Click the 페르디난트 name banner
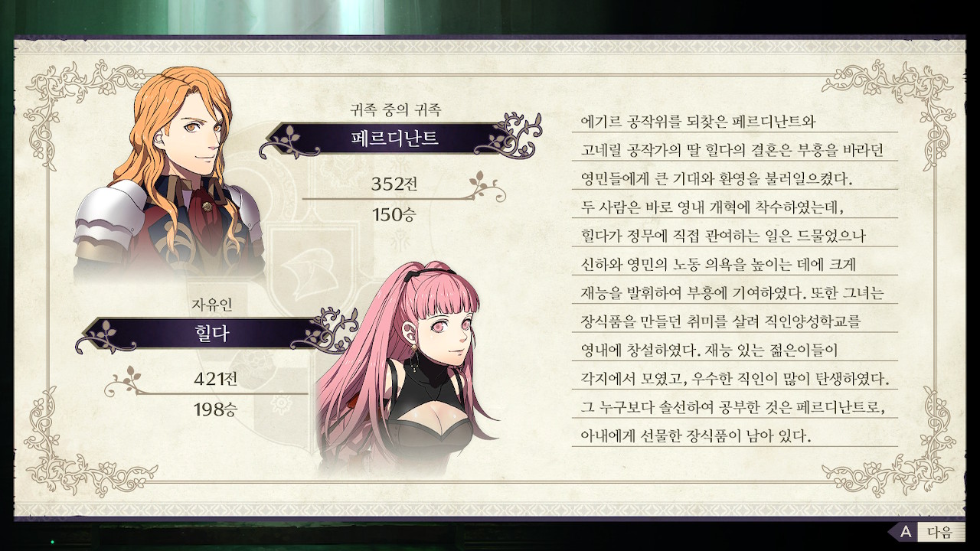 click(394, 139)
